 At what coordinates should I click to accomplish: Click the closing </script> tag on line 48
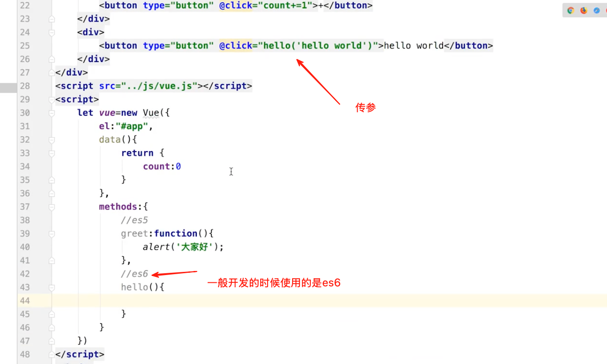[x=80, y=354]
